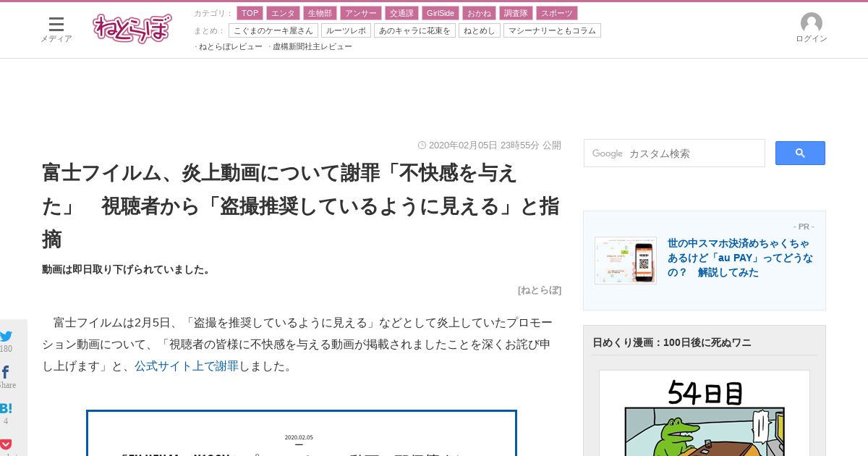Click the blue search magnifier button

point(800,153)
